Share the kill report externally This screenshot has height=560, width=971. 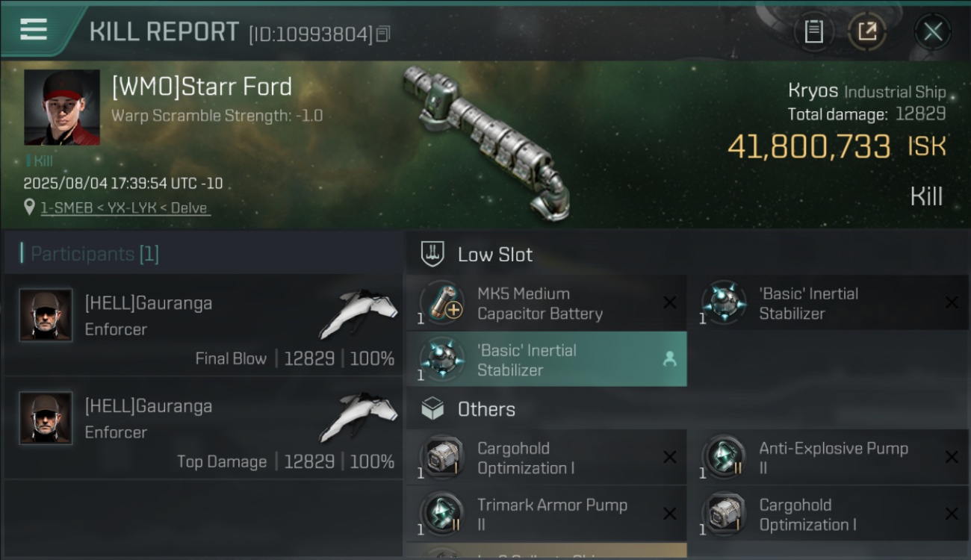click(x=867, y=32)
